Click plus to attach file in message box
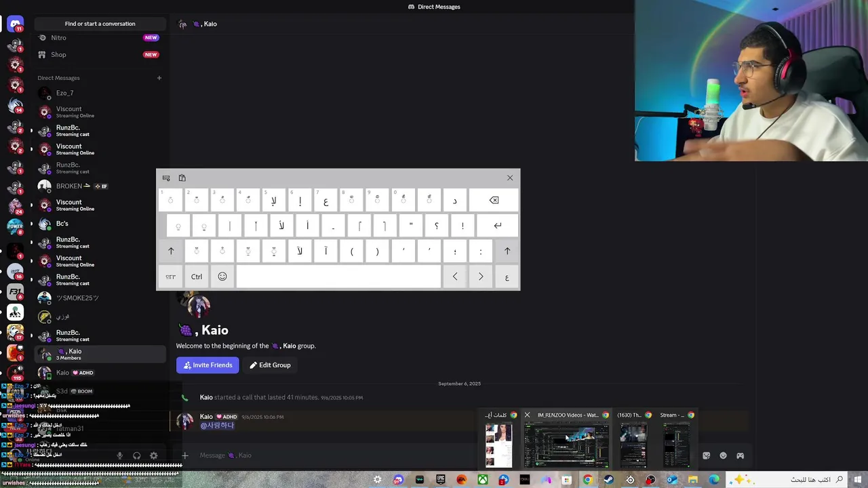 (185, 455)
